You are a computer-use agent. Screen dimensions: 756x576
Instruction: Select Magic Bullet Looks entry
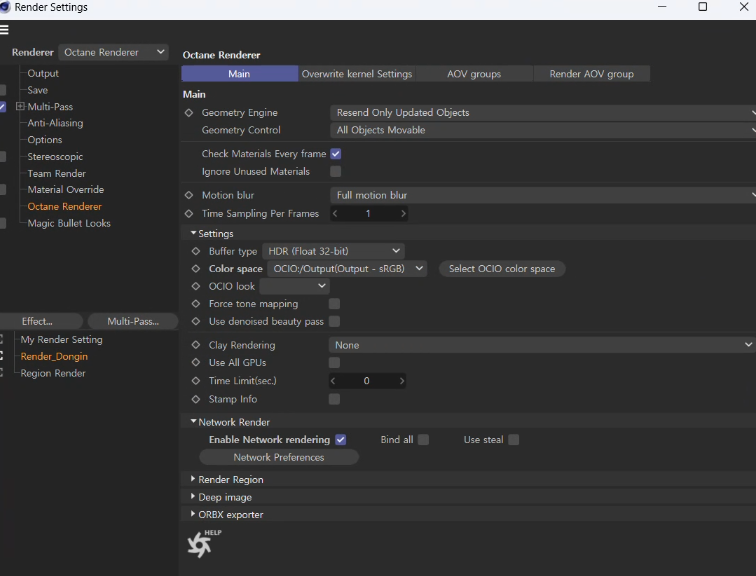coord(69,223)
